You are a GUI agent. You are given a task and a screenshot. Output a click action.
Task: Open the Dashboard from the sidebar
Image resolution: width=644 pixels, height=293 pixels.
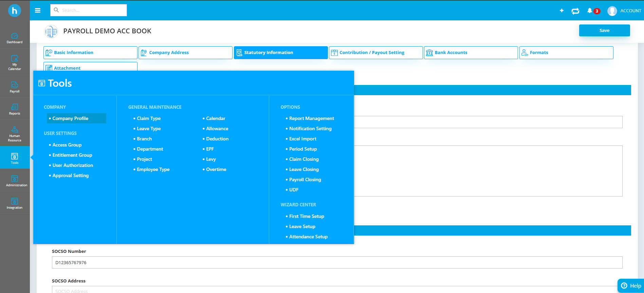pyautogui.click(x=15, y=38)
